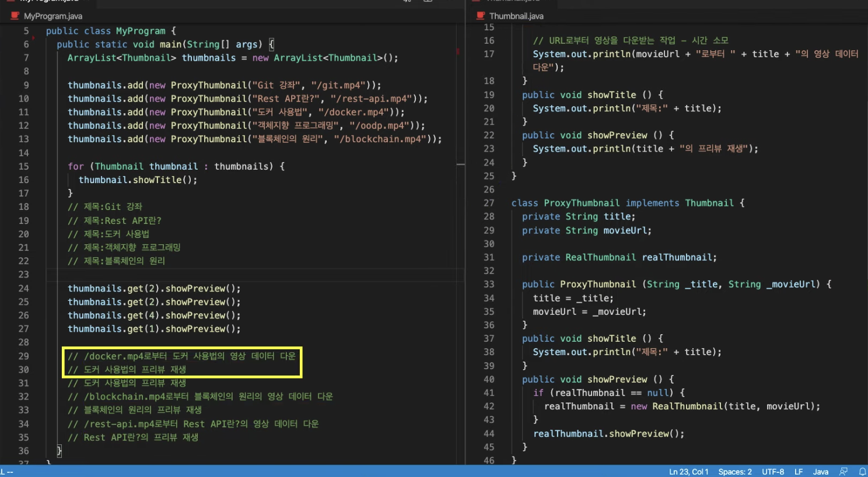This screenshot has width=868, height=477.
Task: Click the 'private String title;' line
Action: click(579, 216)
